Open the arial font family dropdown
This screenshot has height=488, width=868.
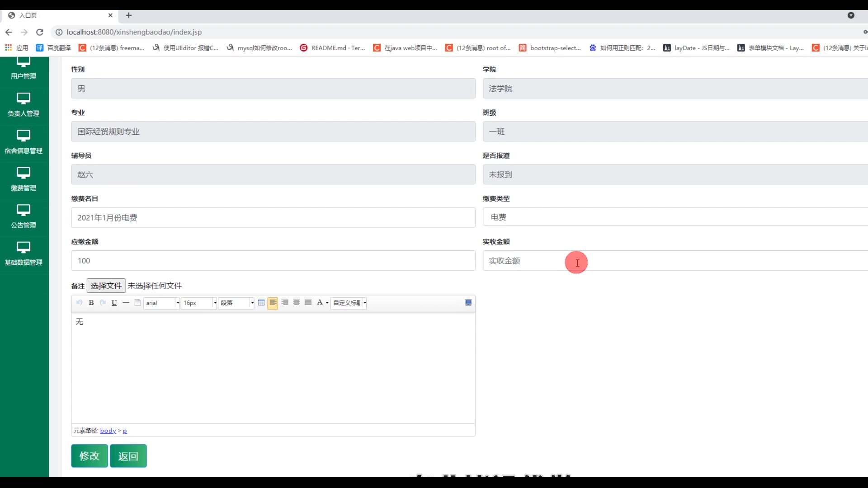tap(162, 303)
